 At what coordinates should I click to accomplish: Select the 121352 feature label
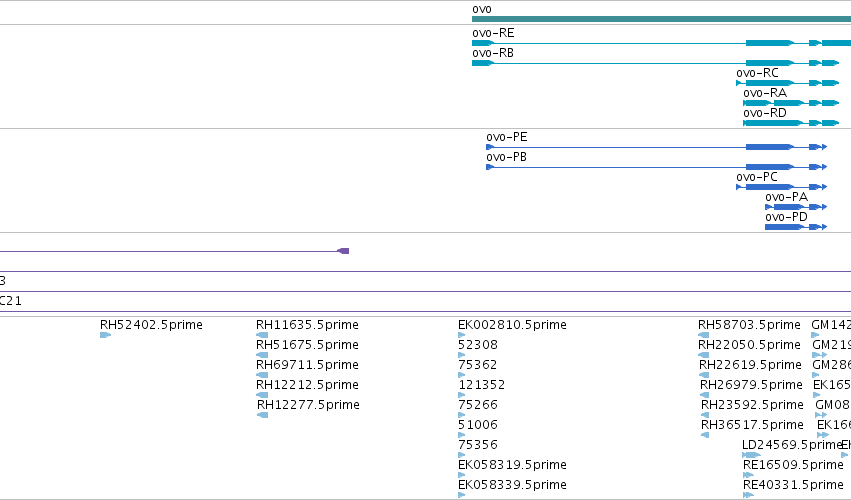[x=482, y=385]
